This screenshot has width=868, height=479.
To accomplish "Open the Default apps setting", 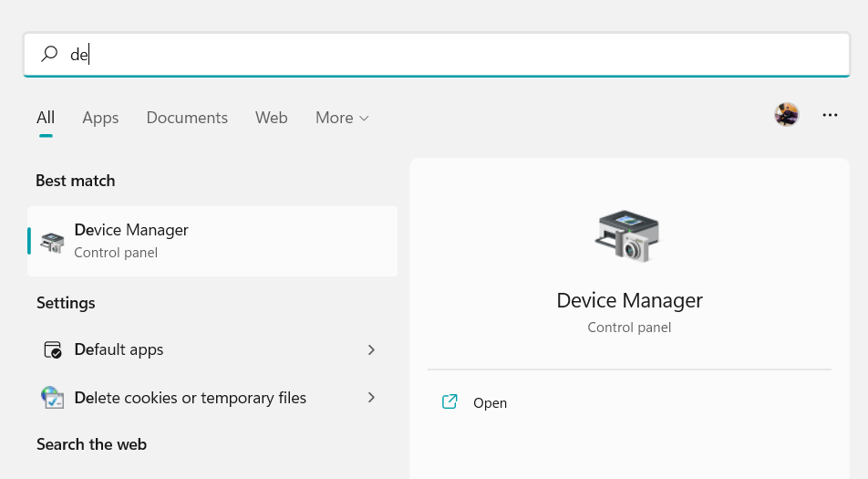I will [x=212, y=350].
